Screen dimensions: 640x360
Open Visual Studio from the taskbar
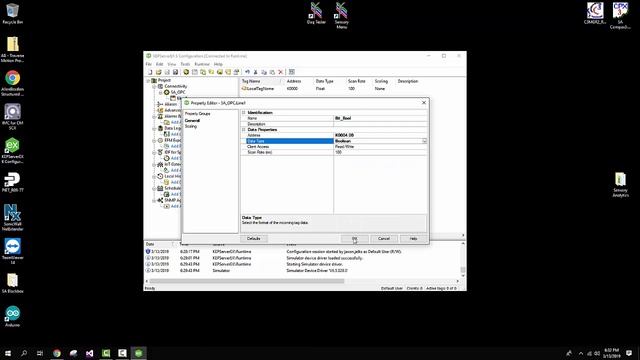tap(89, 353)
